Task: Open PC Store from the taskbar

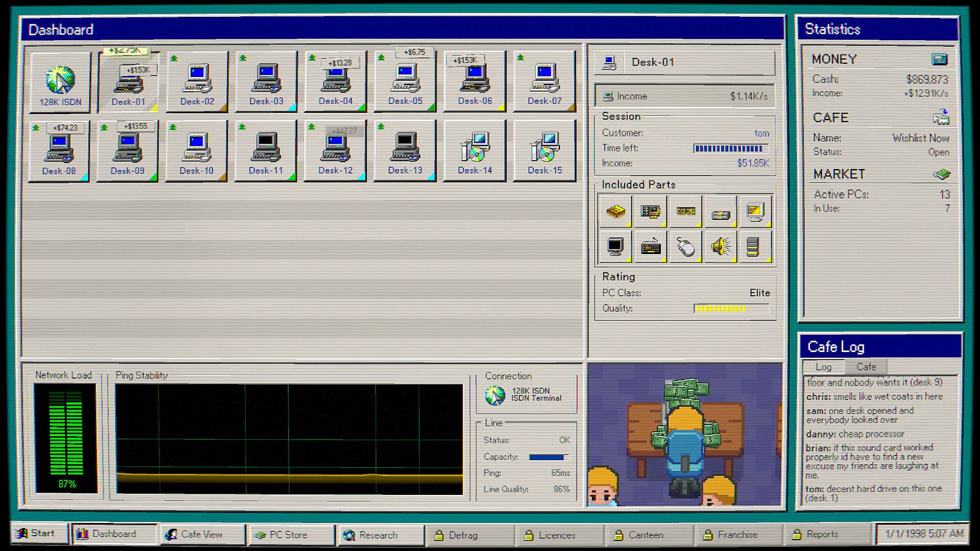Action: pos(291,535)
